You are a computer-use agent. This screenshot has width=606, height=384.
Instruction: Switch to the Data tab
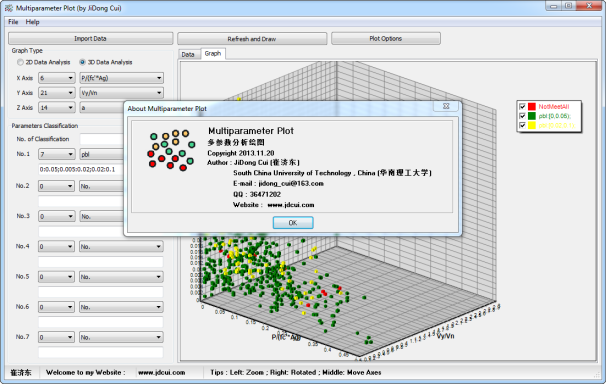click(188, 54)
